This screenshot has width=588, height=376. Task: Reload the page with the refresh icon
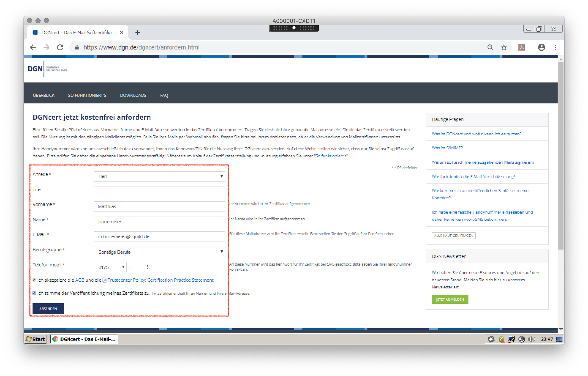click(x=60, y=47)
